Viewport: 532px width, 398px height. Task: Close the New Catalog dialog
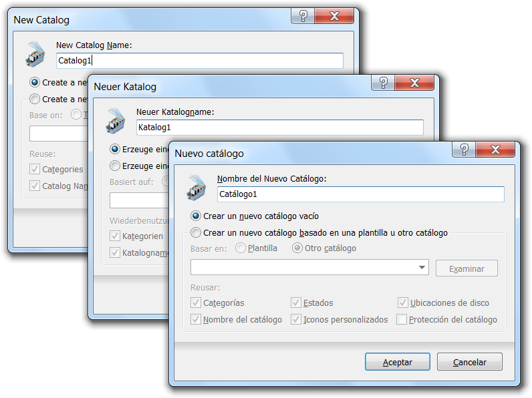click(x=335, y=16)
